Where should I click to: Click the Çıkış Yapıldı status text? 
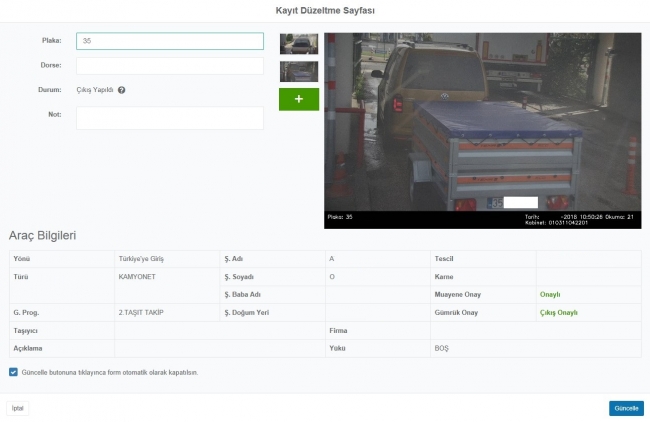click(95, 90)
